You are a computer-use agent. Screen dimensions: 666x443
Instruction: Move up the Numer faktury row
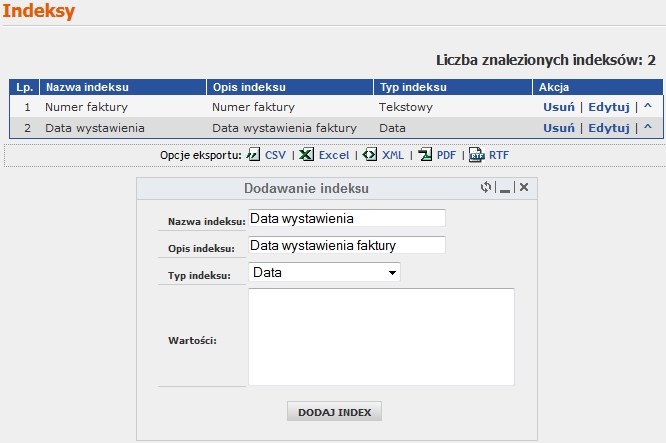(x=647, y=106)
